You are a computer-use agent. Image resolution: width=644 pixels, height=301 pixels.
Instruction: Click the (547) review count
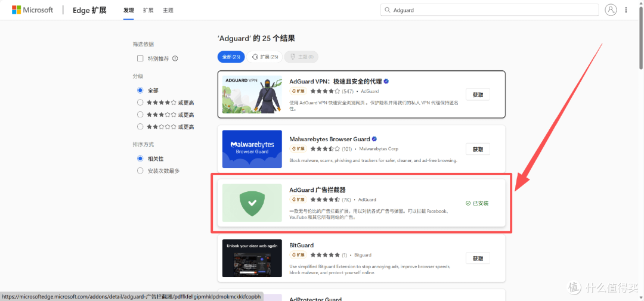point(348,91)
